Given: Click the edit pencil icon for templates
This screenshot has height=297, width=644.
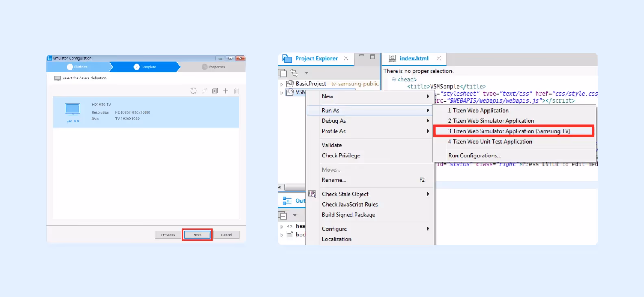Looking at the screenshot, I should pos(204,91).
